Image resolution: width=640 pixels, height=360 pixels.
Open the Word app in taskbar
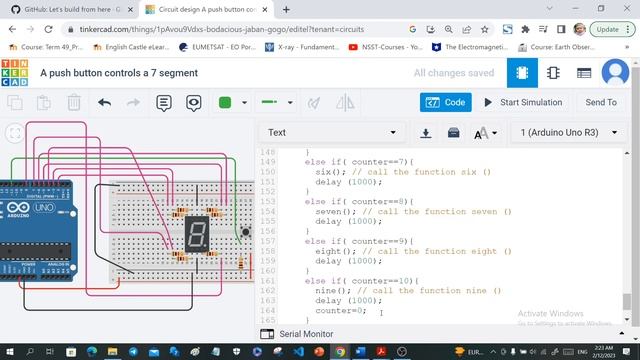(x=360, y=351)
